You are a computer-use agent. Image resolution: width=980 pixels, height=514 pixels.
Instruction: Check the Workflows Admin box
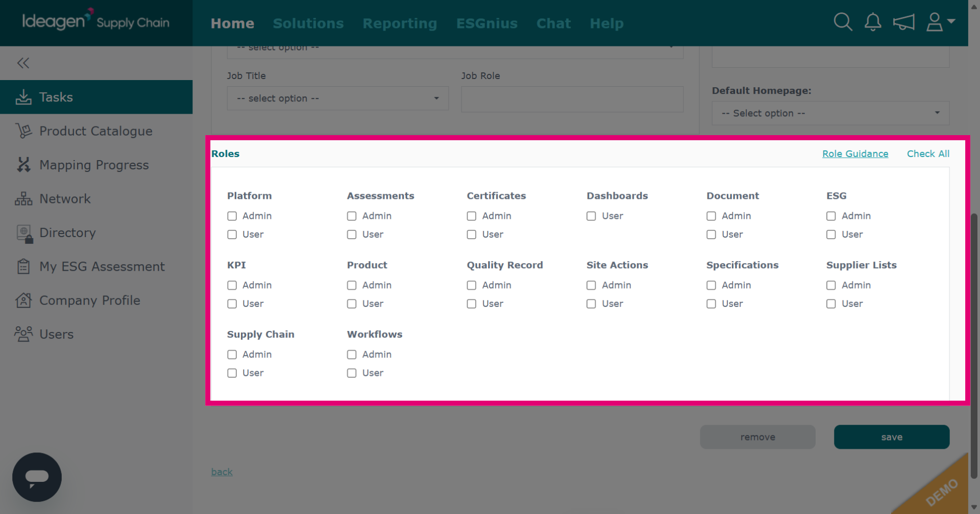coord(352,355)
